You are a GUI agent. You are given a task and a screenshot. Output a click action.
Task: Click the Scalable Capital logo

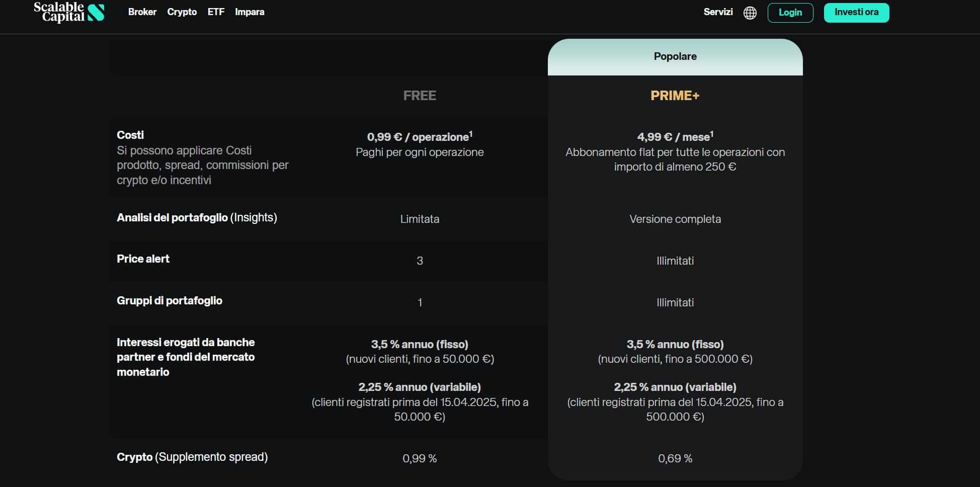tap(69, 12)
